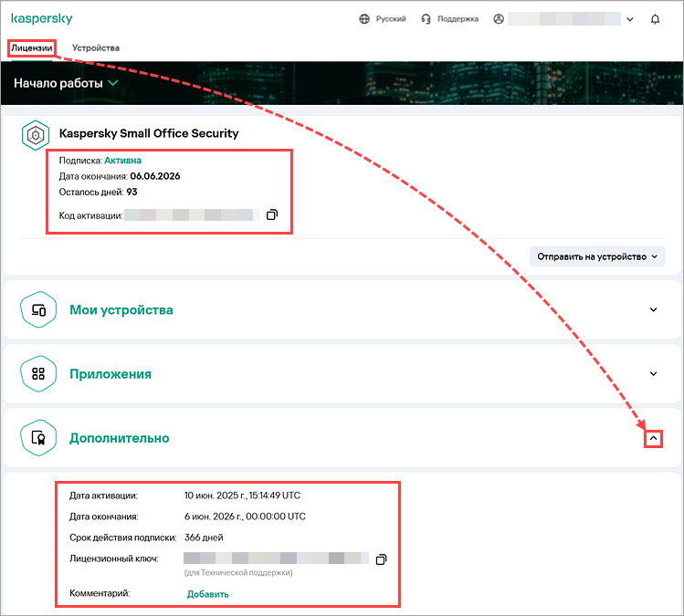Click the end date 06.06.2026
Viewport: 684px width, 616px height.
click(155, 176)
